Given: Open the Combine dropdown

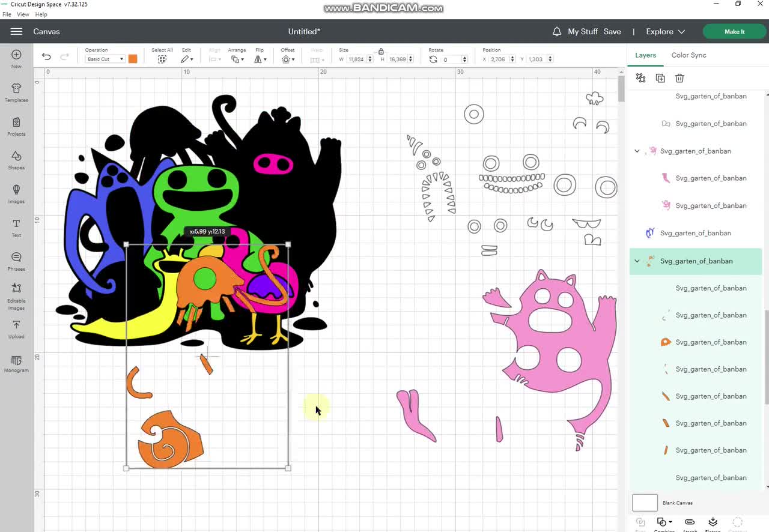Looking at the screenshot, I should pos(664,523).
